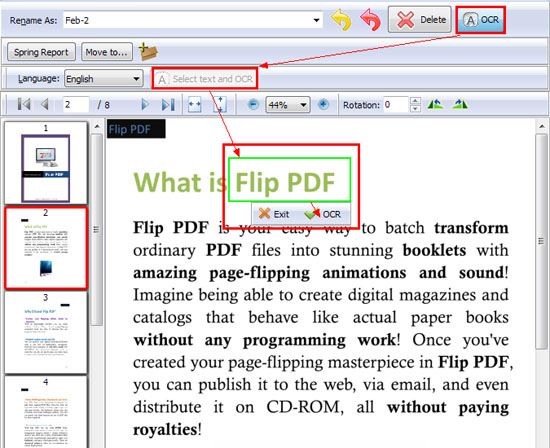Open the Rename As dropdown arrow
This screenshot has height=448, width=550.
pyautogui.click(x=316, y=20)
